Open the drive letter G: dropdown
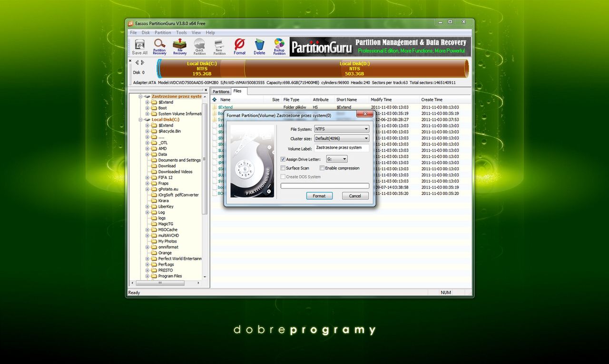The width and height of the screenshot is (609, 364). point(336,159)
